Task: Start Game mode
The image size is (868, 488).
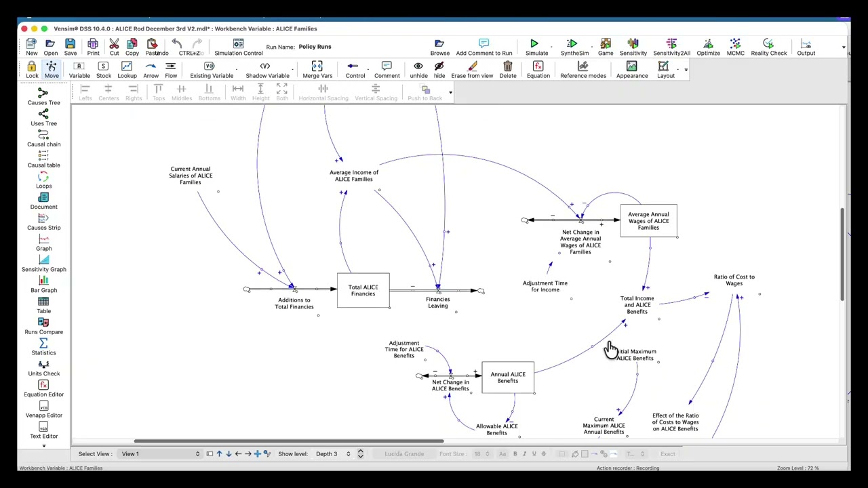Action: click(606, 47)
